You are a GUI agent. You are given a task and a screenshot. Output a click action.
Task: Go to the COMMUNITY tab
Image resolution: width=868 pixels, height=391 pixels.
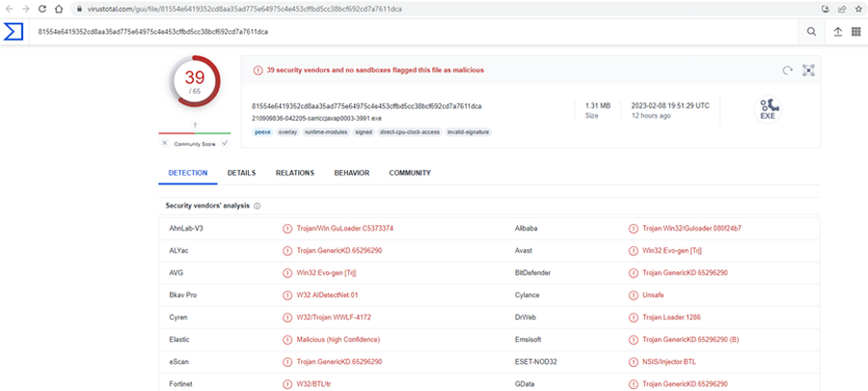click(410, 173)
